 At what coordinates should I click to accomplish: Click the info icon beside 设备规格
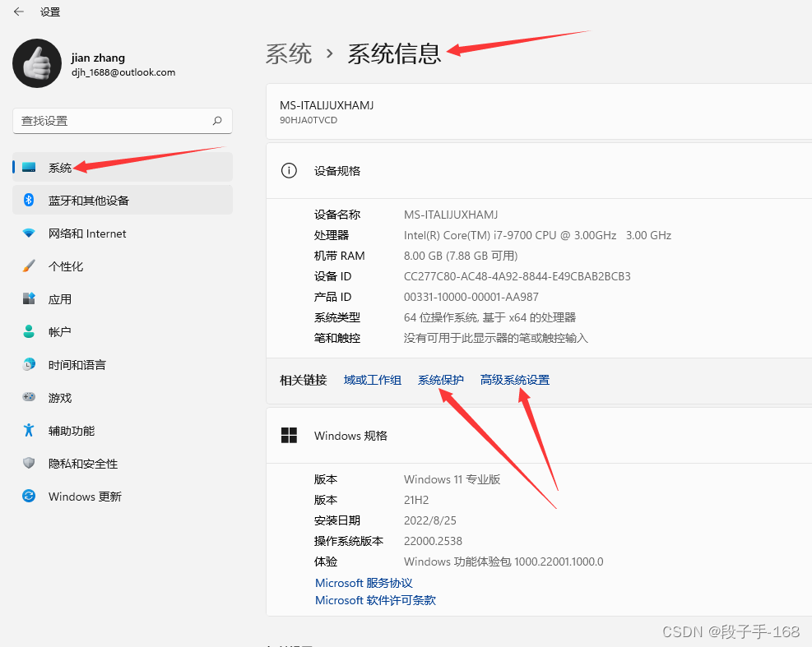coord(289,170)
